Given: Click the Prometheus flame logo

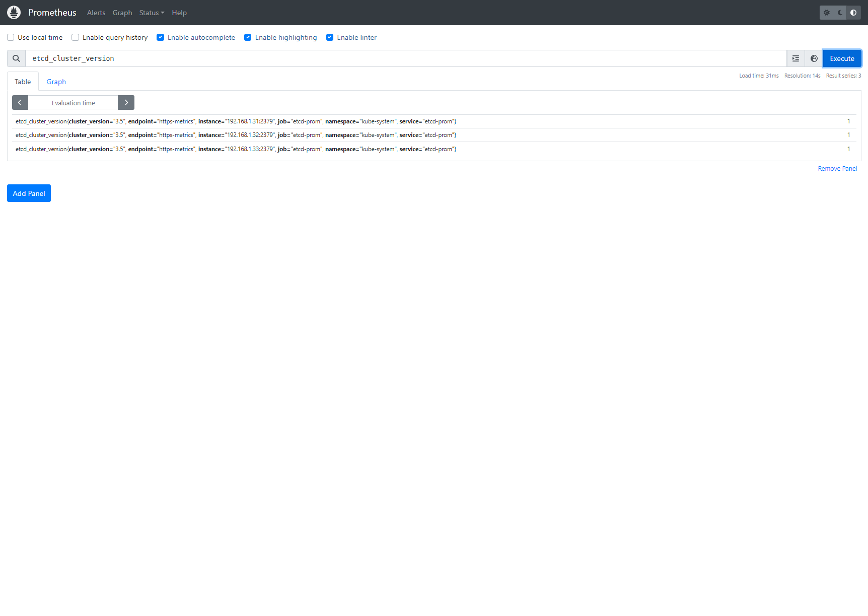Looking at the screenshot, I should [14, 13].
